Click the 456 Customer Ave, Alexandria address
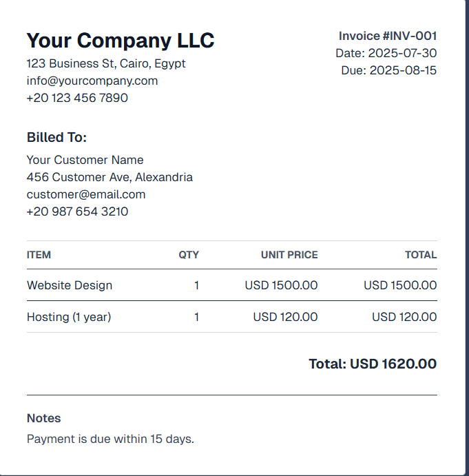The height and width of the screenshot is (476, 469). pyautogui.click(x=110, y=177)
